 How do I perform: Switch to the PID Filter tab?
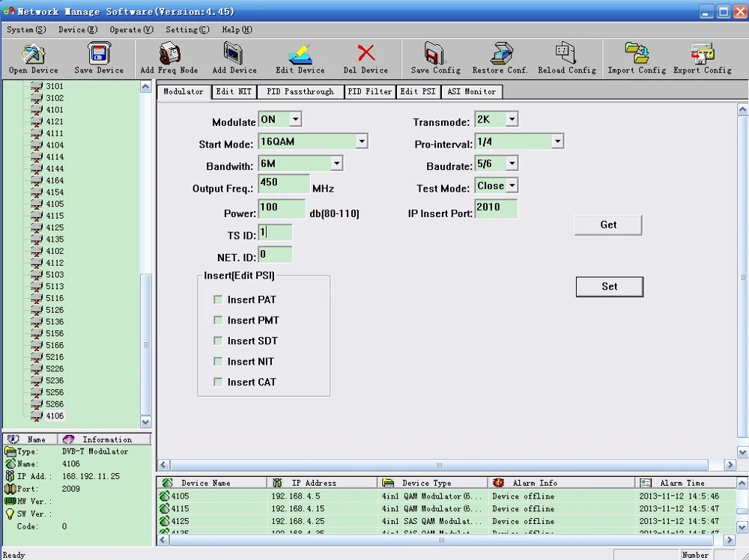[x=370, y=91]
